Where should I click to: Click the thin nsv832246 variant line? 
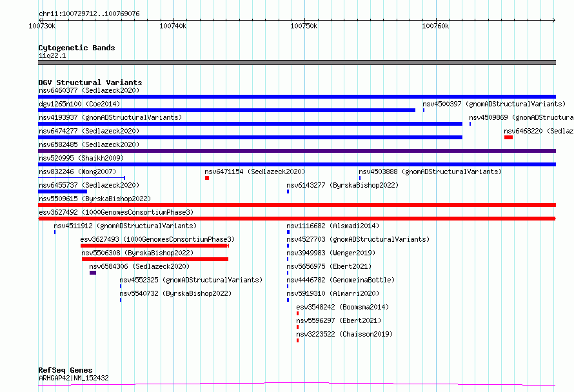pyautogui.click(x=82, y=178)
